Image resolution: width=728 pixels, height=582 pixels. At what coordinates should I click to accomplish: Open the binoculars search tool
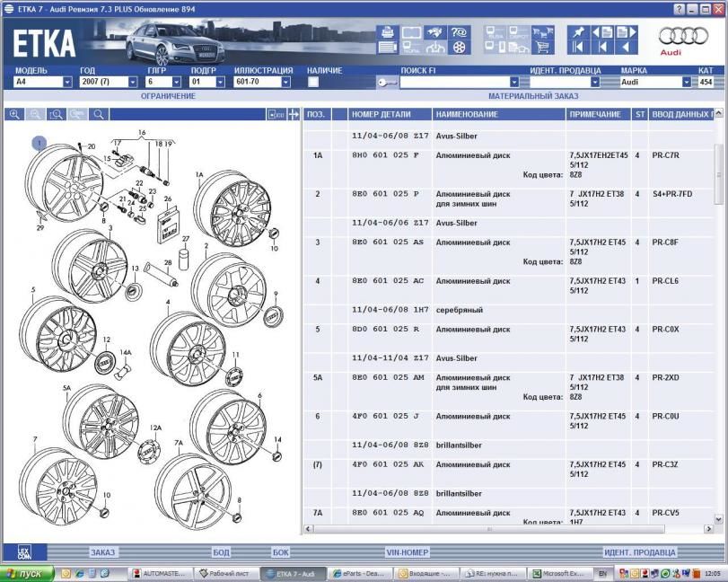434,32
